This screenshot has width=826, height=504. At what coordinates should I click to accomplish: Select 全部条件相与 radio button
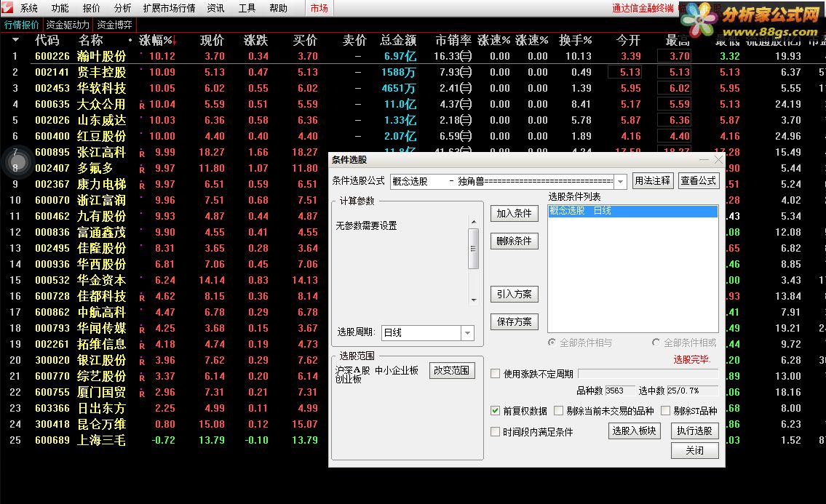click(x=552, y=343)
